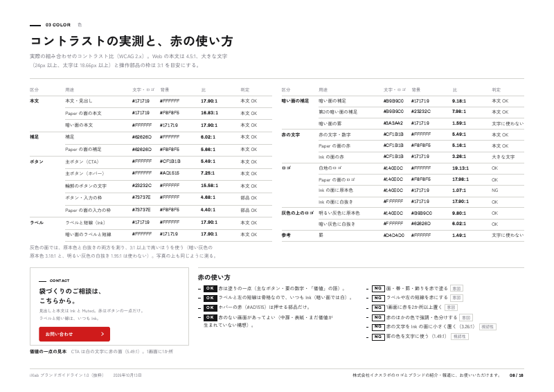Click the row label 暗い面の罫
The width and height of the screenshot is (554, 392).
coord(330,123)
